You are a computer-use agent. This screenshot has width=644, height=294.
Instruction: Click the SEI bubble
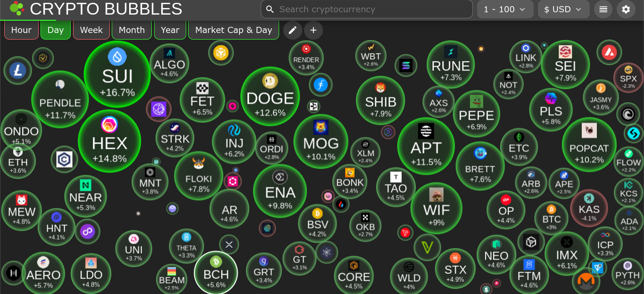pyautogui.click(x=565, y=65)
